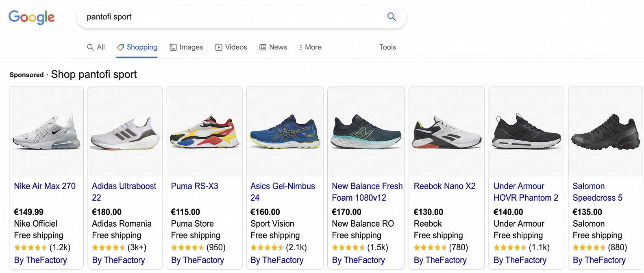This screenshot has width=644, height=273.
Task: Click the €180.00 price
Action: click(107, 212)
